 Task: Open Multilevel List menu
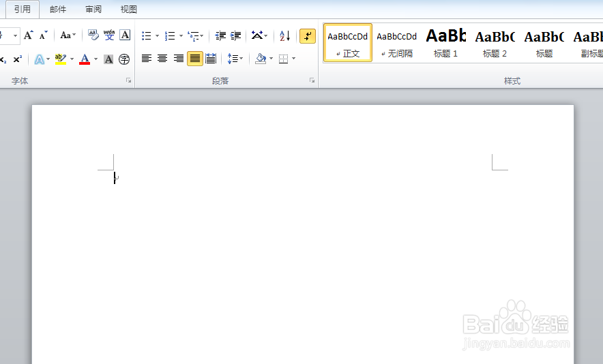click(195, 36)
